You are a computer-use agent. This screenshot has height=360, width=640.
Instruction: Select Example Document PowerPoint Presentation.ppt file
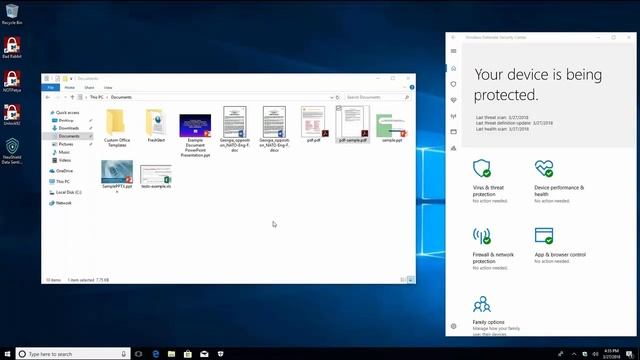pos(195,135)
